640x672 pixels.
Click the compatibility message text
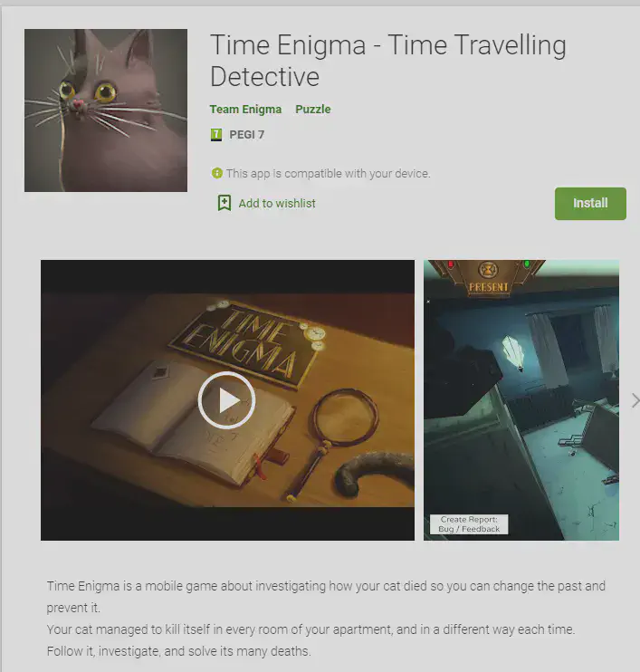pos(328,174)
